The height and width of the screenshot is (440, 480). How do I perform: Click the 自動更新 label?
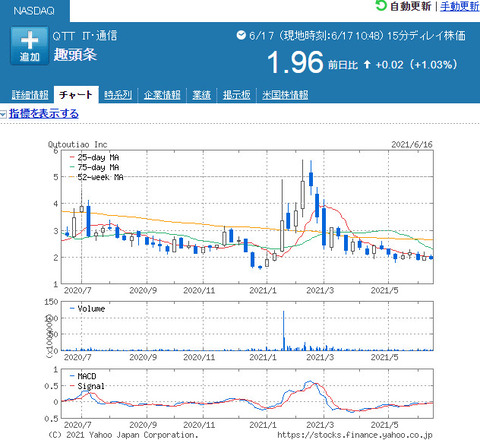tap(411, 6)
